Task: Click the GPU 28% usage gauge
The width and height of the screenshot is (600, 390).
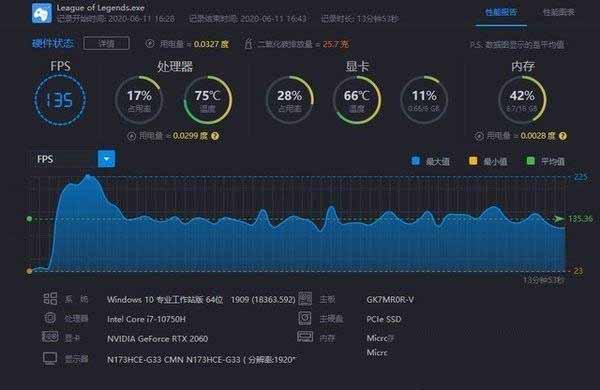Action: coord(290,100)
